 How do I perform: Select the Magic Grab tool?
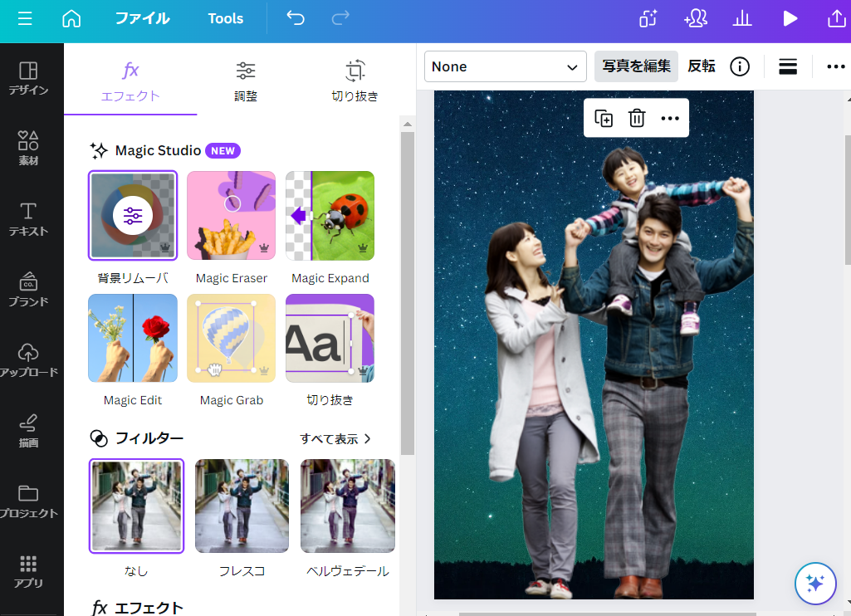tap(231, 338)
